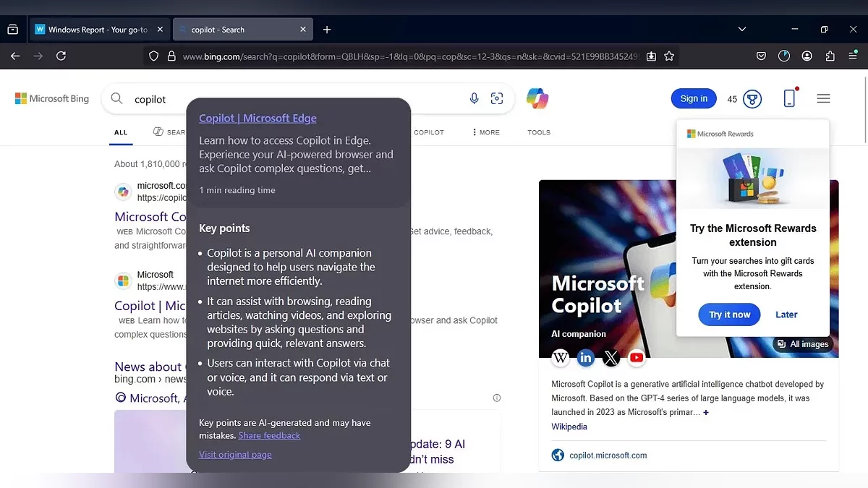Screen dimensions: 868x488
Task: Launch Copilot from the colorful icon
Action: coord(537,98)
